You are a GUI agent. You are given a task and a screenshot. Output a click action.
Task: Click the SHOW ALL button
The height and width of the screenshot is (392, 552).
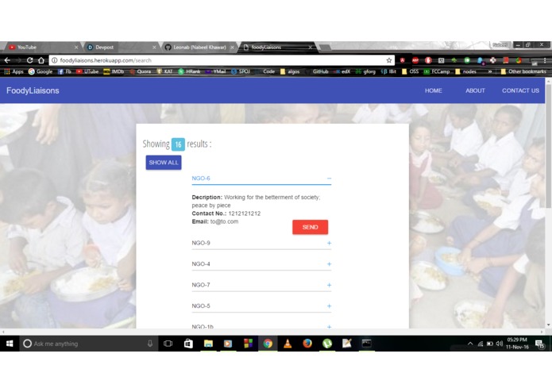[164, 163]
